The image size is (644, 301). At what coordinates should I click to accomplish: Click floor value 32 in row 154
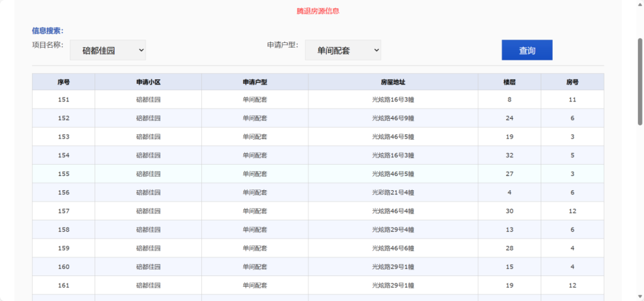tap(510, 155)
